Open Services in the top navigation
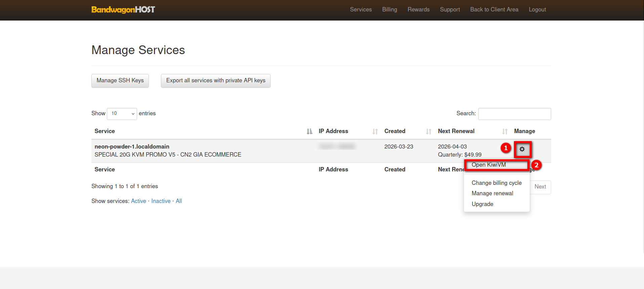The width and height of the screenshot is (644, 289). click(361, 10)
